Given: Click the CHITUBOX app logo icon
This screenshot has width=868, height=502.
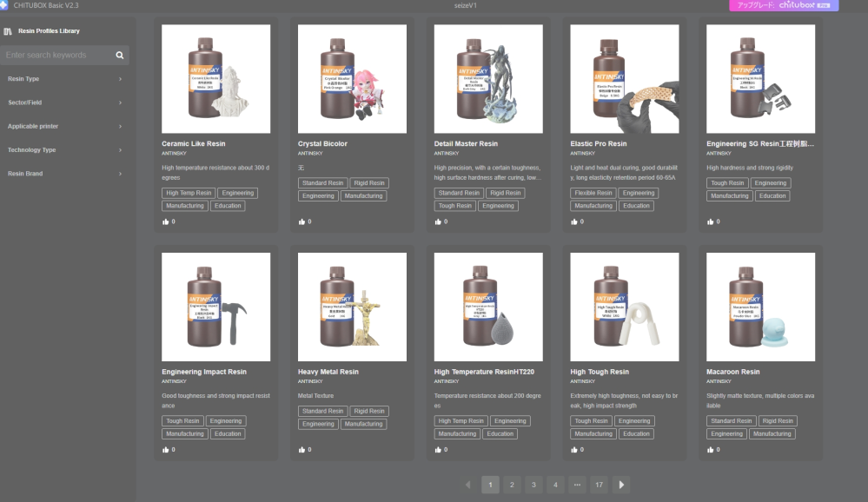Looking at the screenshot, I should coord(3,5).
